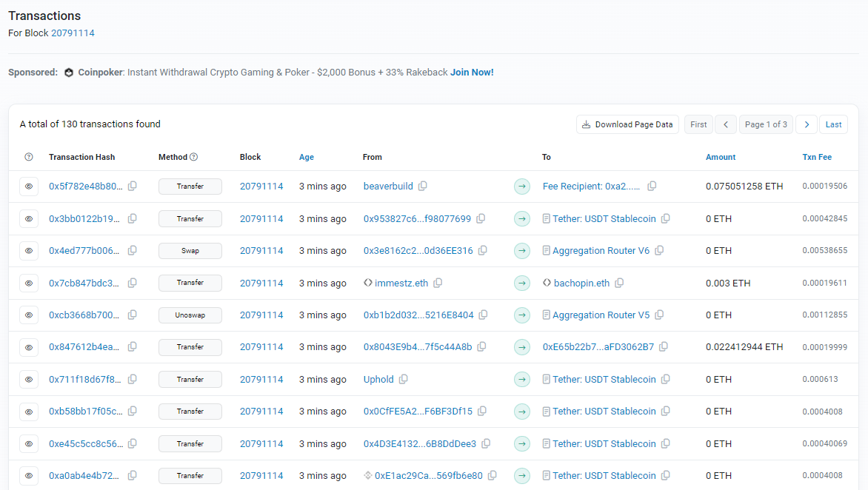Copy transaction hash 0x3bb0122b19
Image resolution: width=868 pixels, height=490 pixels.
[x=133, y=218]
